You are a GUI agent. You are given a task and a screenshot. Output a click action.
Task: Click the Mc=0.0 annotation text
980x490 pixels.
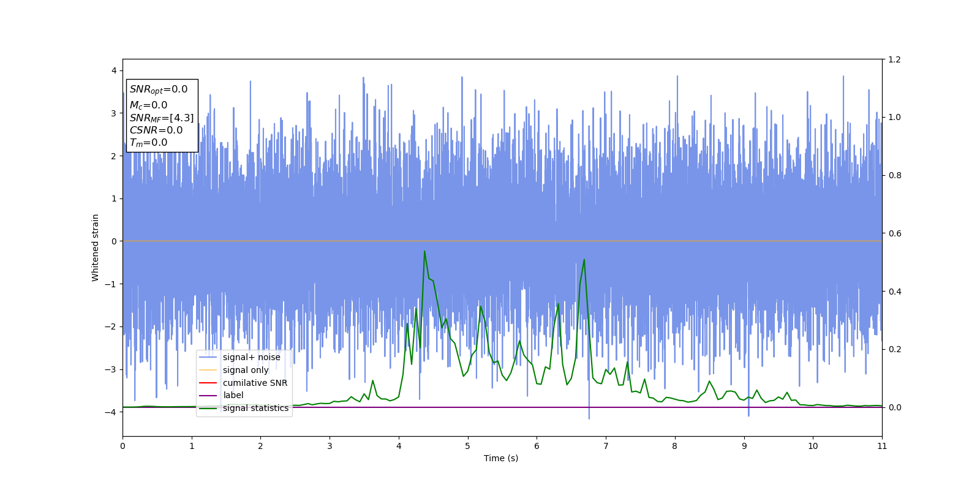[x=148, y=105]
